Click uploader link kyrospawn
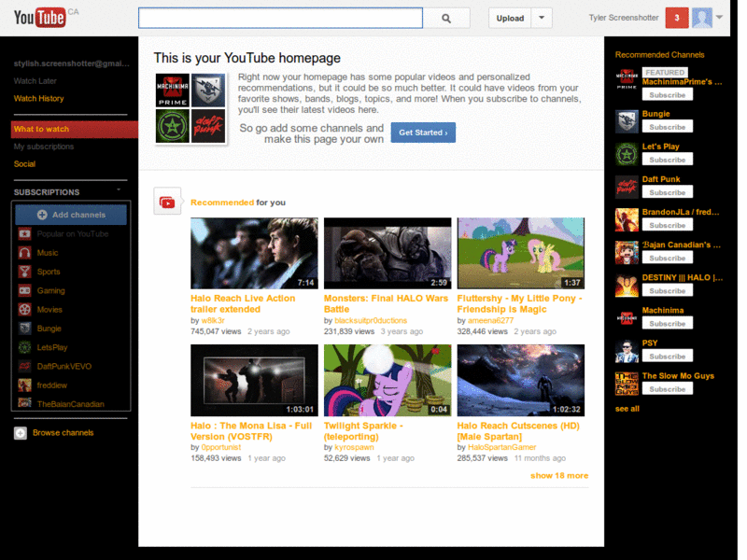 point(354,447)
